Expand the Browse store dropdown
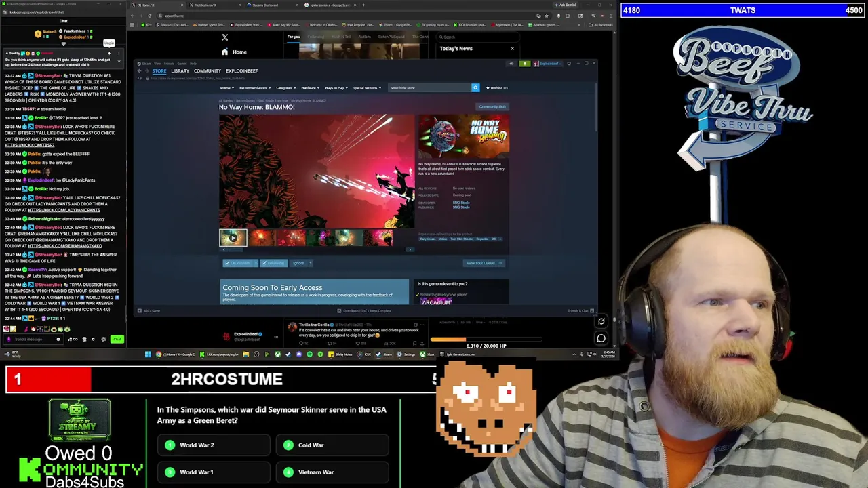The image size is (868, 488). click(226, 87)
